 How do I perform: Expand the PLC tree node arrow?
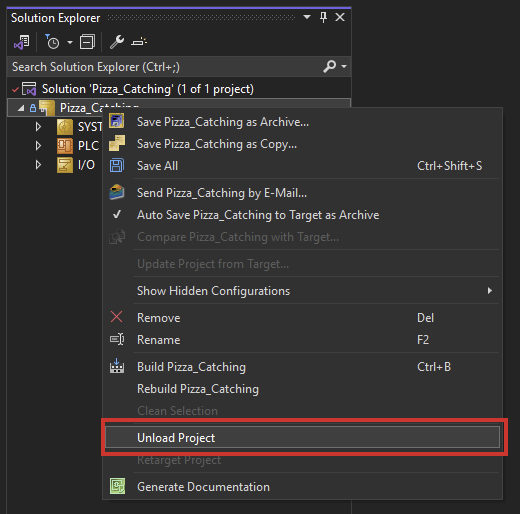[38, 146]
